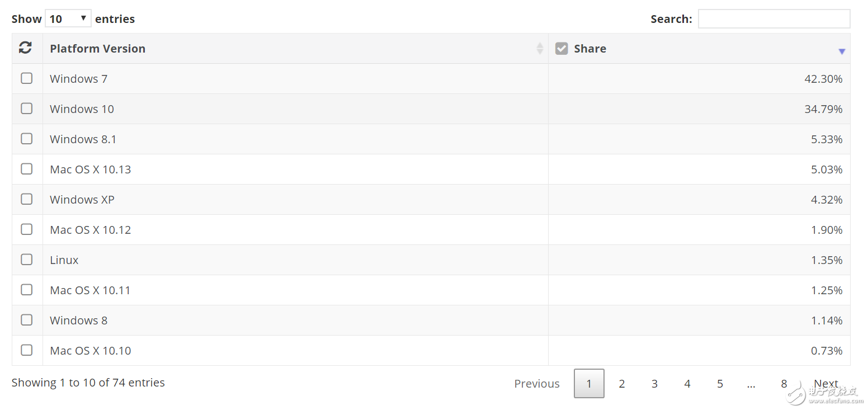
Task: Select current page 1 button
Action: click(589, 384)
